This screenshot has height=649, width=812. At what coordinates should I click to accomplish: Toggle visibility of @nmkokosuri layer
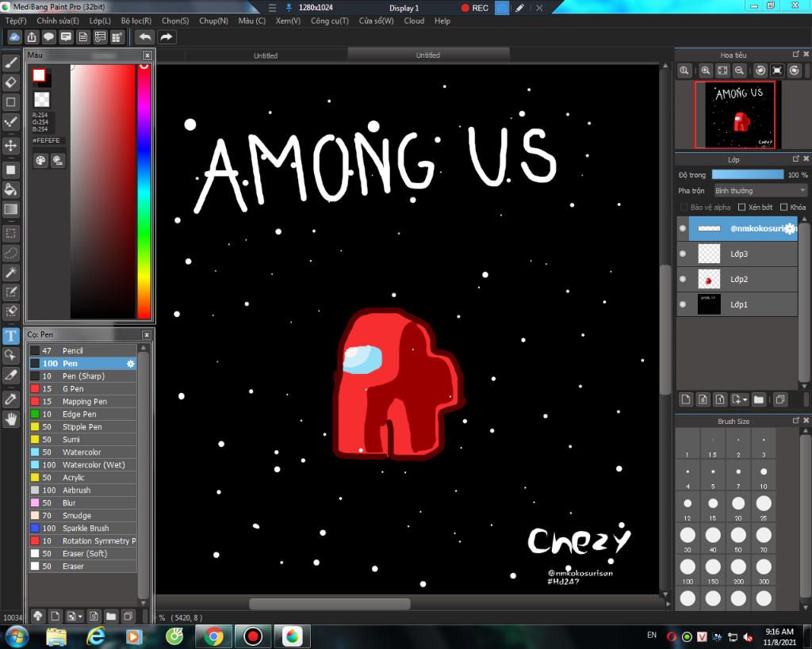point(683,228)
